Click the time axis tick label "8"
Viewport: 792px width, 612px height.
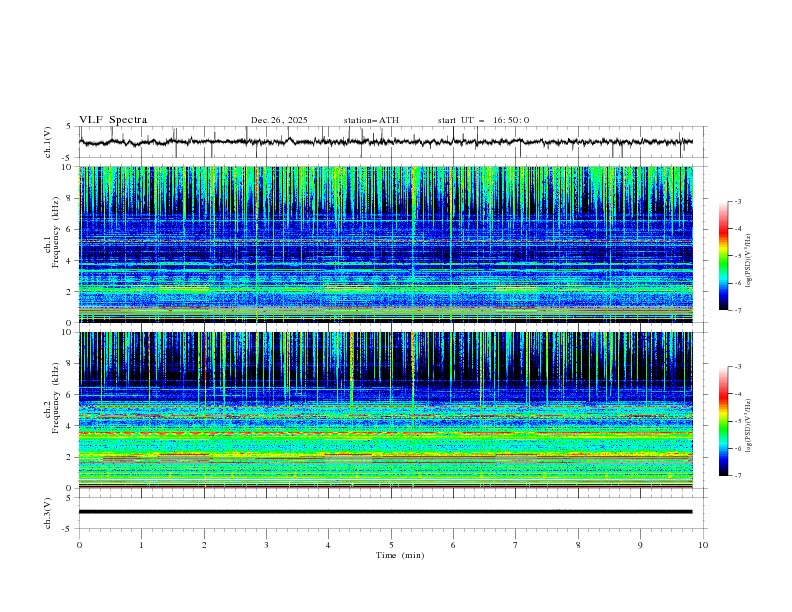(578, 545)
